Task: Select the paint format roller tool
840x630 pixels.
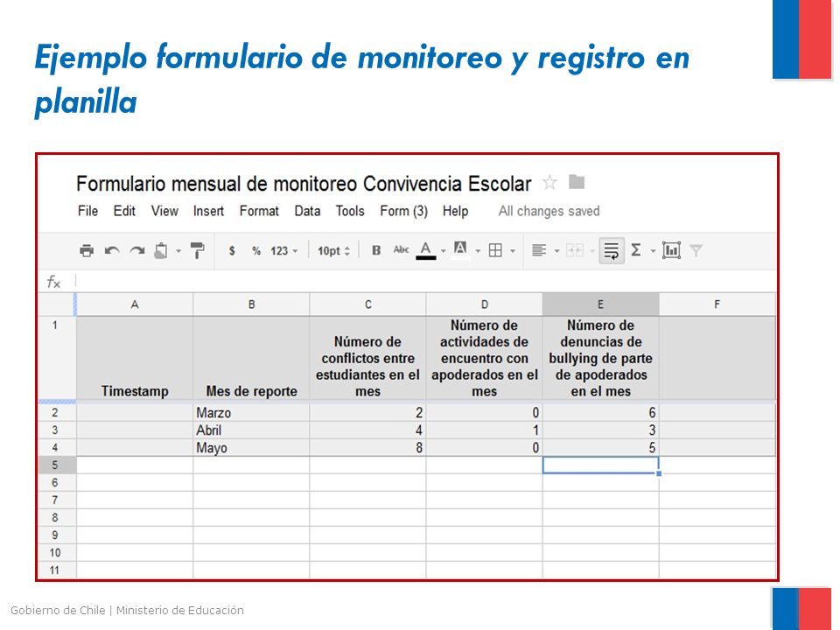Action: click(197, 250)
